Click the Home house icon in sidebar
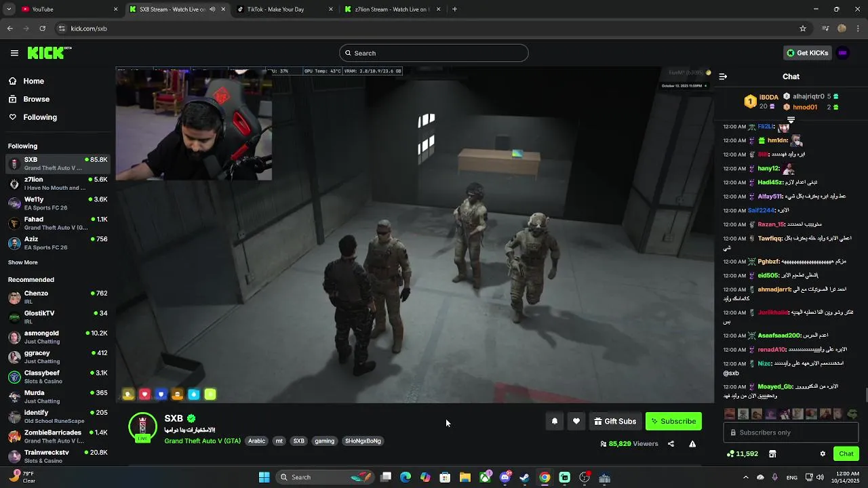The image size is (868, 488). [13, 81]
